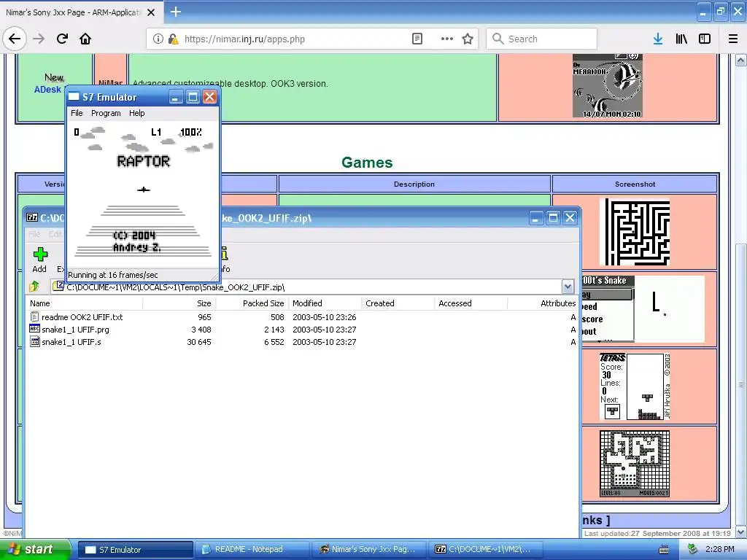Click the Windows Start button
747x560 pixels.
click(x=35, y=549)
